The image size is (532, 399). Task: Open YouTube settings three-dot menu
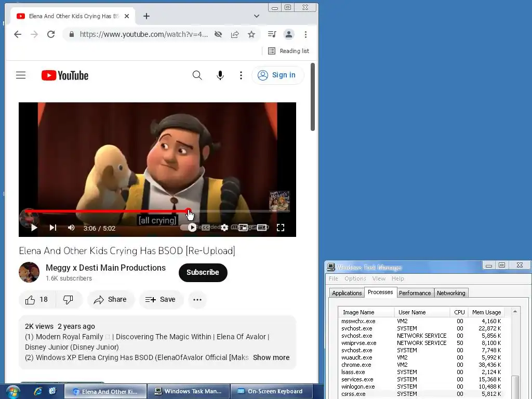tap(241, 75)
